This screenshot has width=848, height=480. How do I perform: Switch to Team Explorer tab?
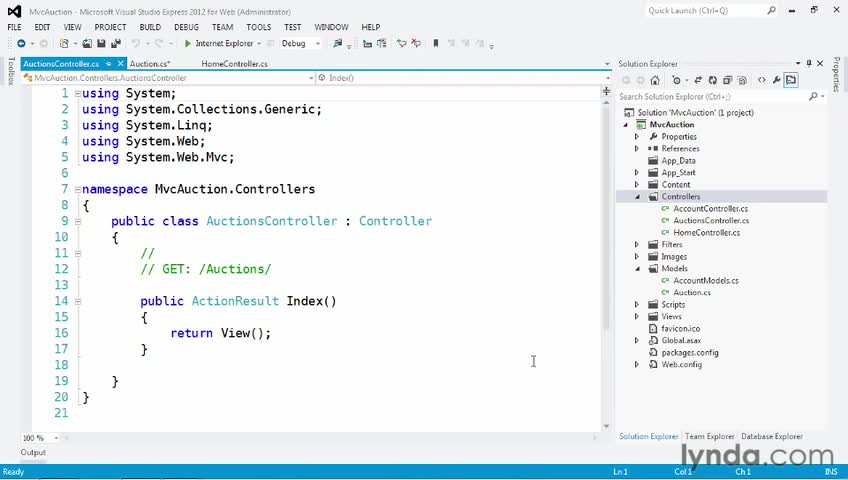[710, 436]
